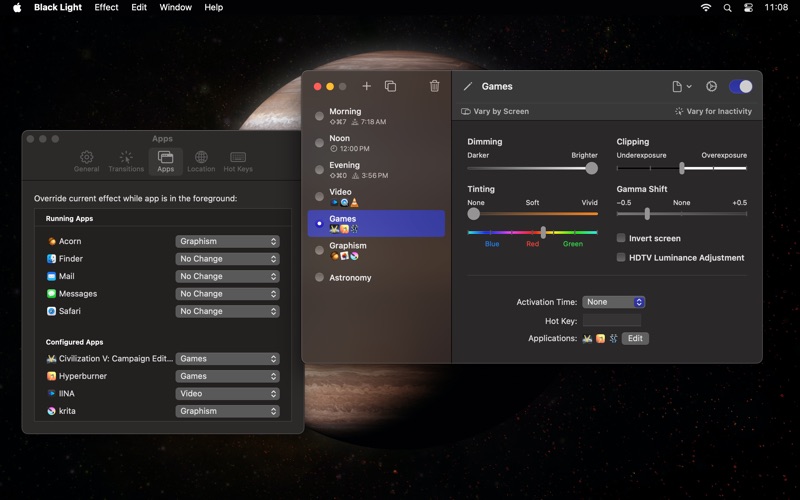The width and height of the screenshot is (800, 500).
Task: Open Activation Time dropdown
Action: point(613,302)
